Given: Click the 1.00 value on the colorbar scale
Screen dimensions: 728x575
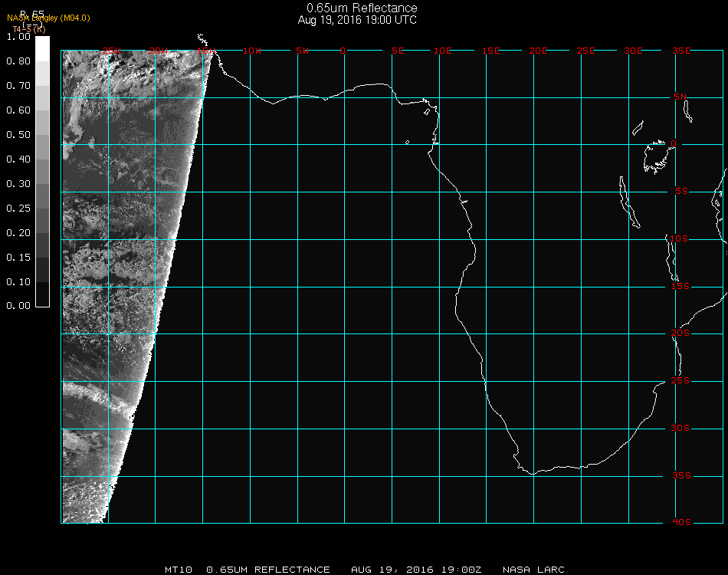Looking at the screenshot, I should click(x=18, y=37).
